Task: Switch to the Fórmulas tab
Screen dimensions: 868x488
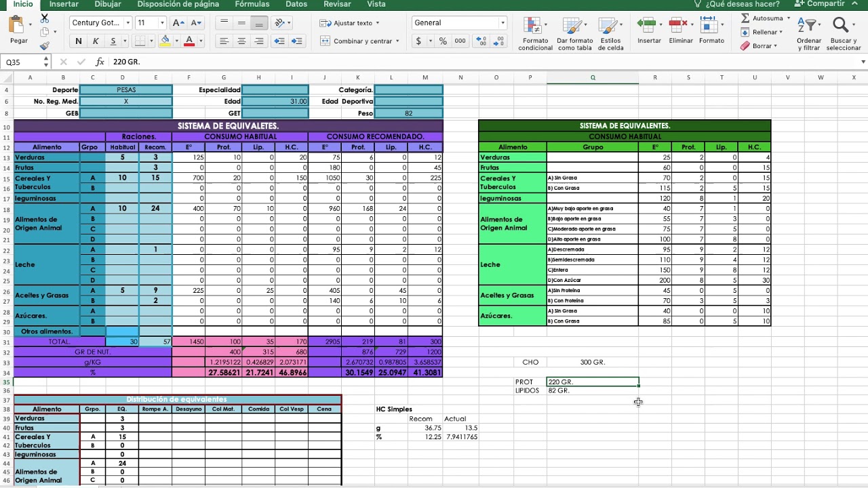Action: pos(252,4)
